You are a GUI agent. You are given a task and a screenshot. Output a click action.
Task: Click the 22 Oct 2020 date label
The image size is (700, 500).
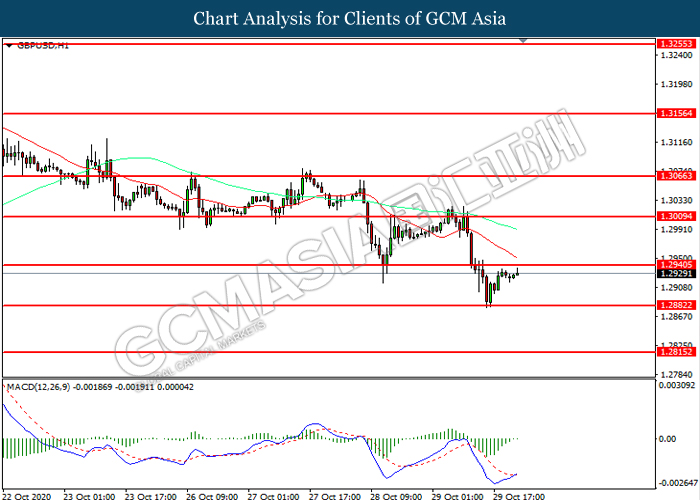tap(29, 496)
